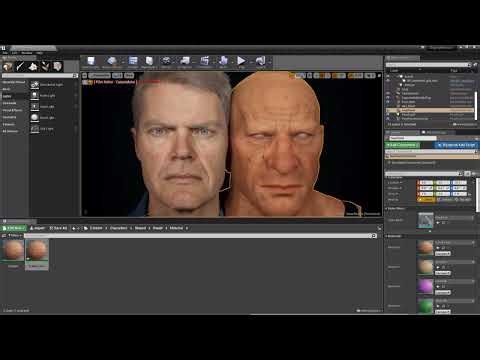
Task: Click the Point Light icon in Modes list
Action: click(x=35, y=96)
